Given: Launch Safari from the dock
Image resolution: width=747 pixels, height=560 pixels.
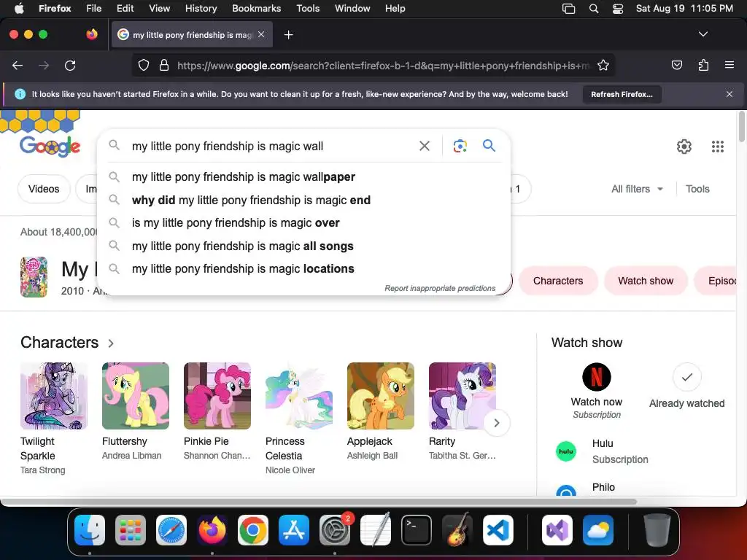Looking at the screenshot, I should [x=171, y=530].
